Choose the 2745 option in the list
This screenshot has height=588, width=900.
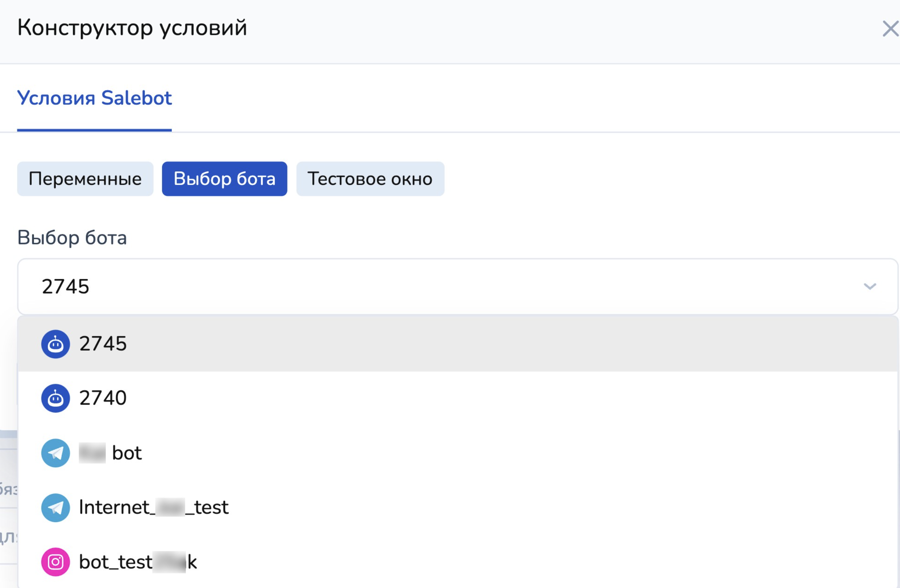[458, 344]
